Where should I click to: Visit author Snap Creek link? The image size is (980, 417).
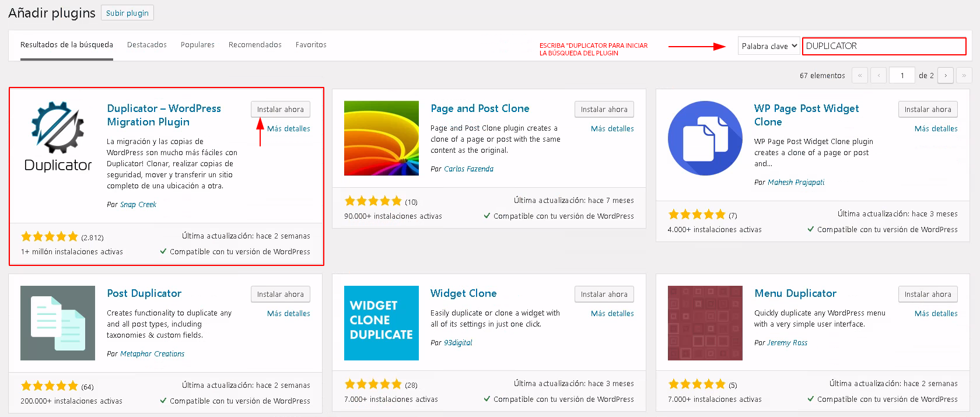tap(138, 205)
